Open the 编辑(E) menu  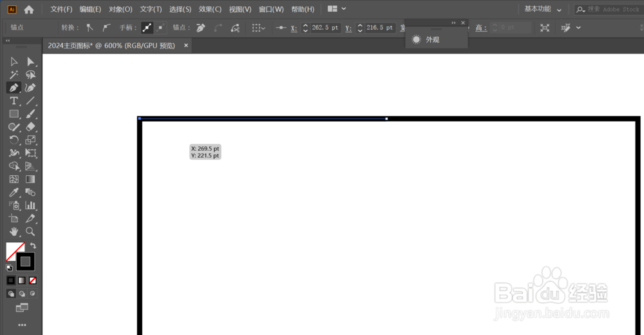click(x=90, y=9)
